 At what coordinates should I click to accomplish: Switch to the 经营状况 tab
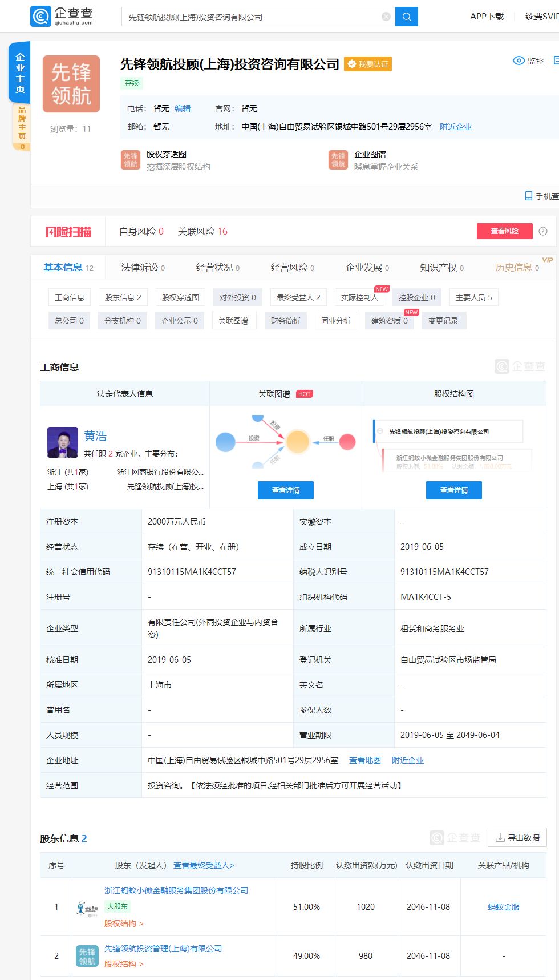(218, 267)
